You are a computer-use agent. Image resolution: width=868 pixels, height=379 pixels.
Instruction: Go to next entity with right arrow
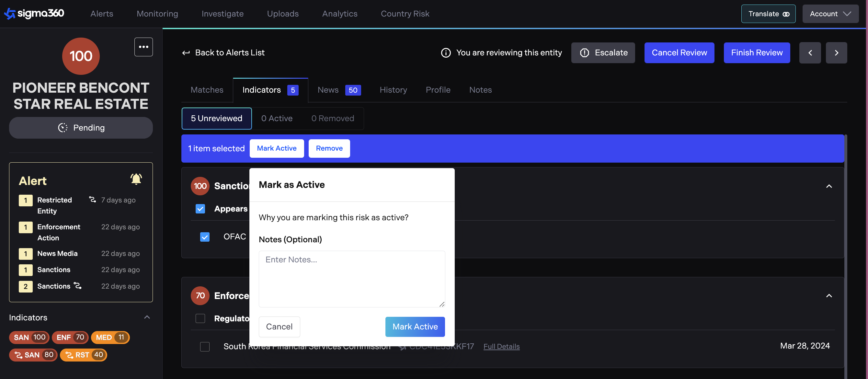coord(836,53)
